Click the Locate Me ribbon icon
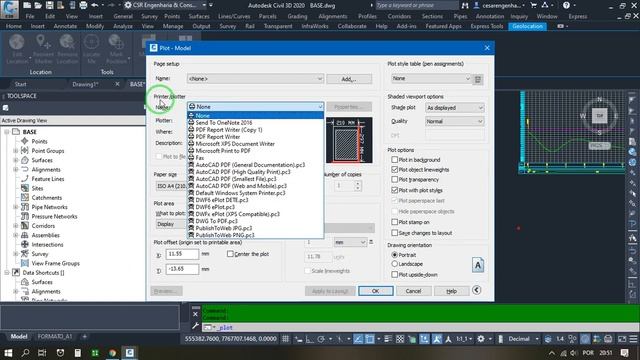This screenshot has height=360, width=640. tap(91, 49)
